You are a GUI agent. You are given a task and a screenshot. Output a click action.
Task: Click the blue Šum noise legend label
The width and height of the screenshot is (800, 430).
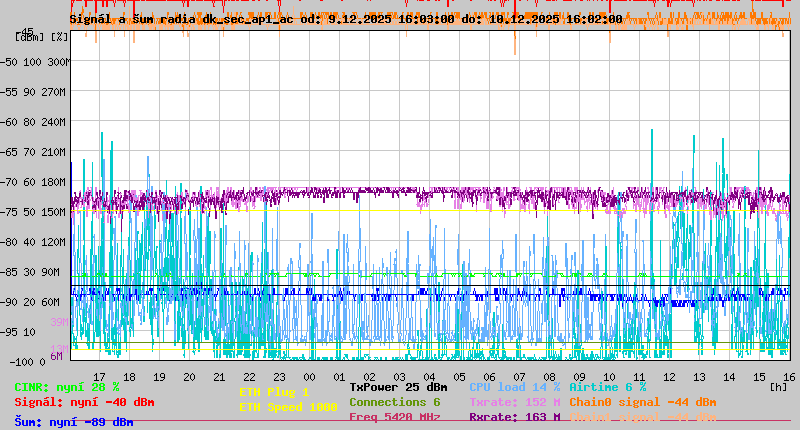click(x=74, y=422)
